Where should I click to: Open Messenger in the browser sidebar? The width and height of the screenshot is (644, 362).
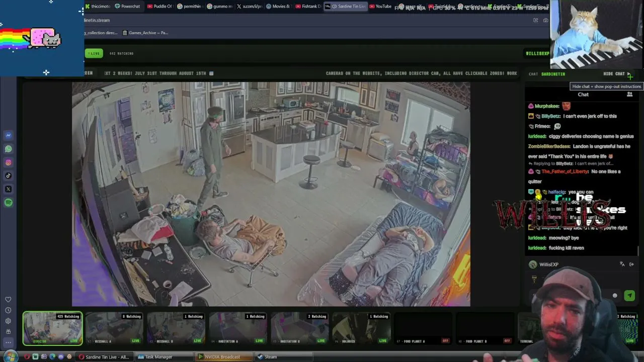(x=8, y=135)
